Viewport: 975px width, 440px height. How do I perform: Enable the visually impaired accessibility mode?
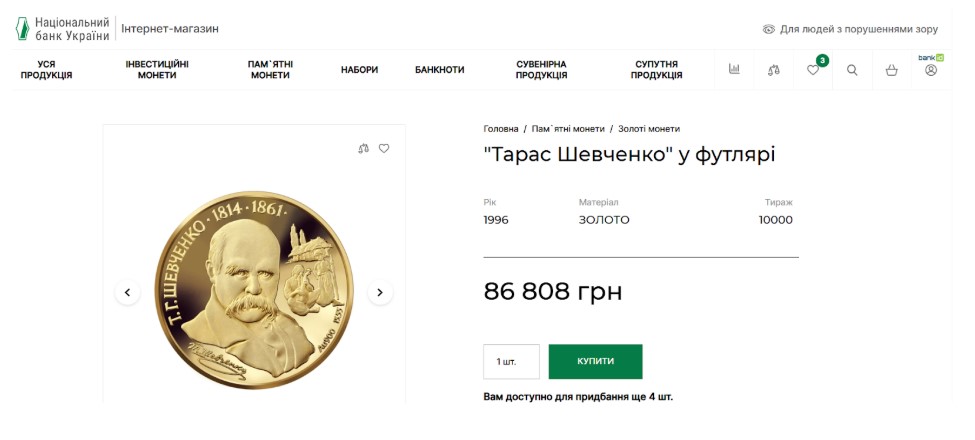coord(851,29)
